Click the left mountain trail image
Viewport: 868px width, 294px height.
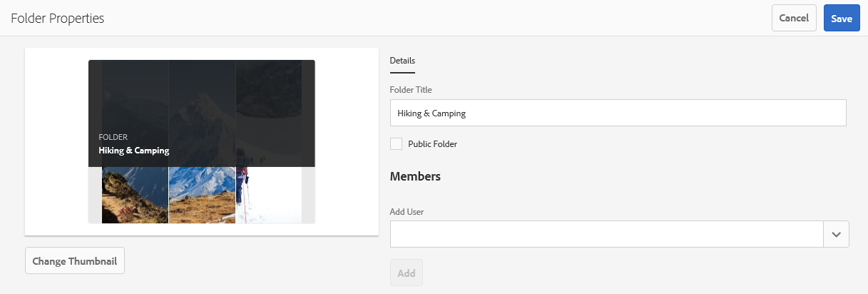[x=135, y=195]
